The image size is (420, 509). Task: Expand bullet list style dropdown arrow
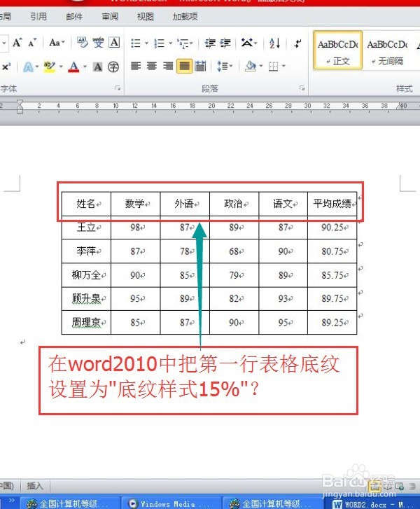click(146, 43)
